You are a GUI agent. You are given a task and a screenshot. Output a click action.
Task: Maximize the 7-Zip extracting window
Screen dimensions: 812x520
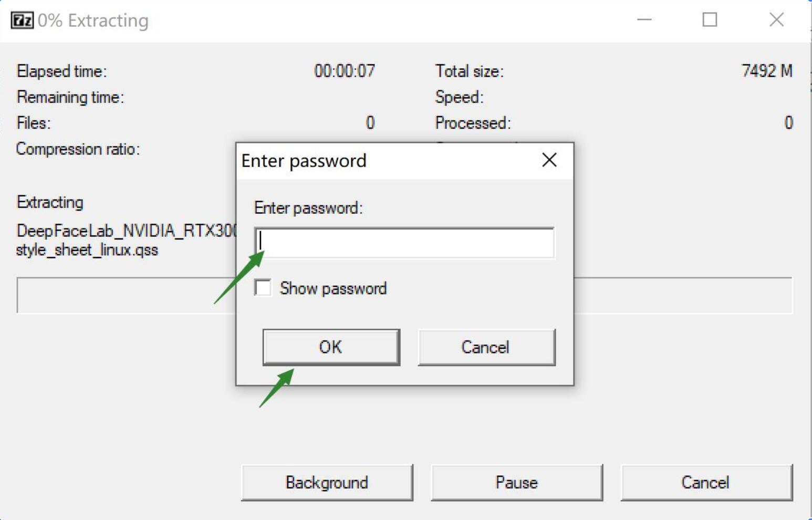pyautogui.click(x=710, y=20)
